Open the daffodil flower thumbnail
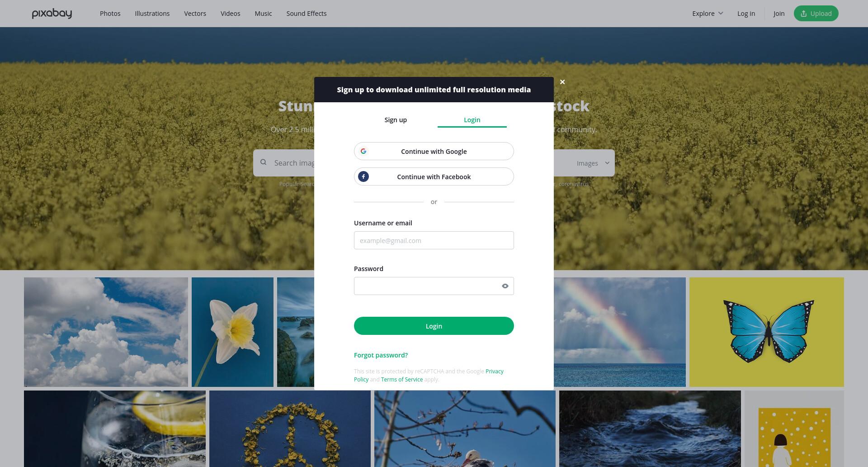 coord(232,332)
